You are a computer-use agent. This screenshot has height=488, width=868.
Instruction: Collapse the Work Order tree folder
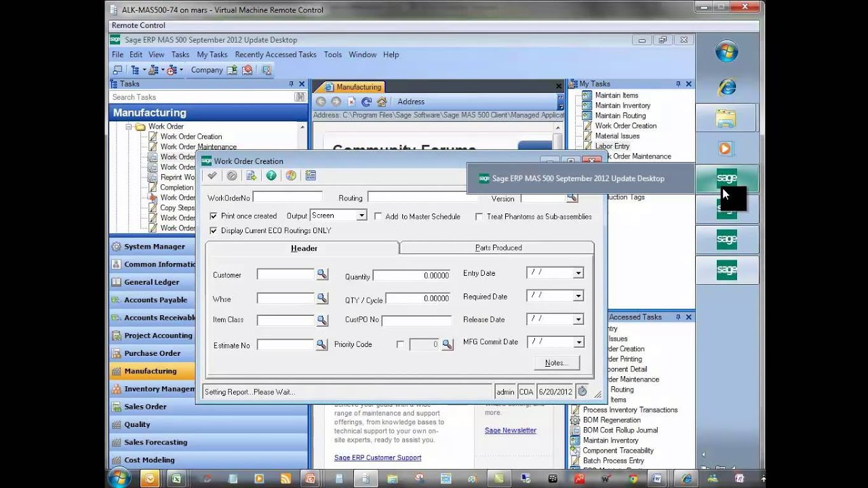(128, 127)
